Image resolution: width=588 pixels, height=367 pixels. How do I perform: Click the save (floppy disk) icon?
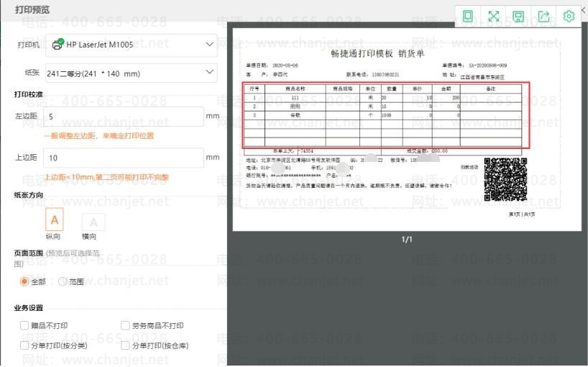(518, 16)
